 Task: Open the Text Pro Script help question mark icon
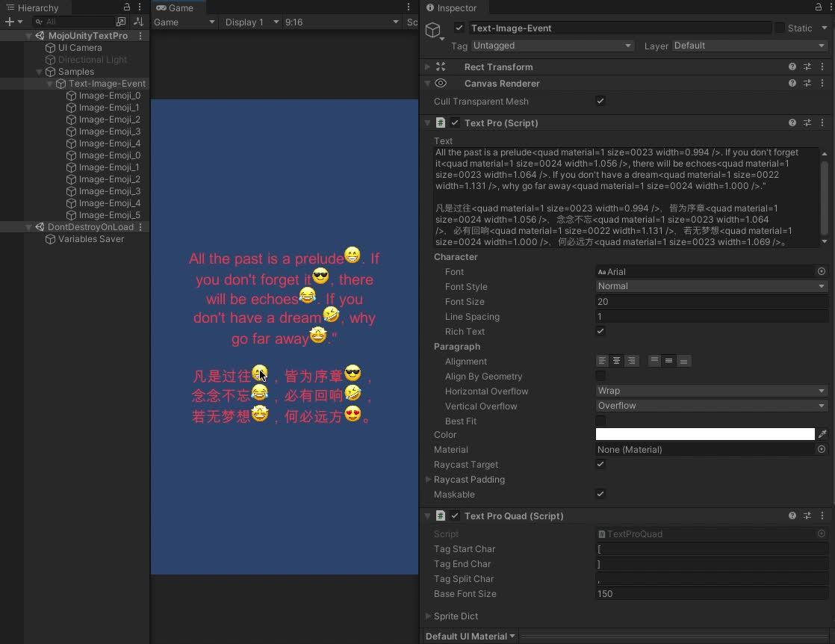click(x=792, y=123)
